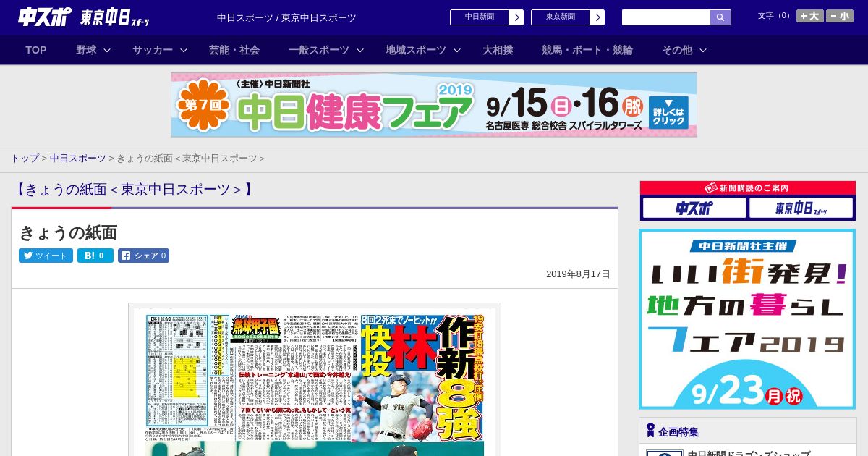The height and width of the screenshot is (456, 868).
Task: Click the 企画特集 heading text
Action: coord(678,432)
